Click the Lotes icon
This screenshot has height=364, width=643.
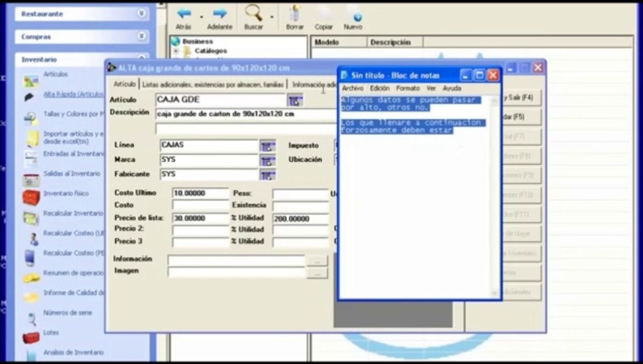click(x=31, y=337)
